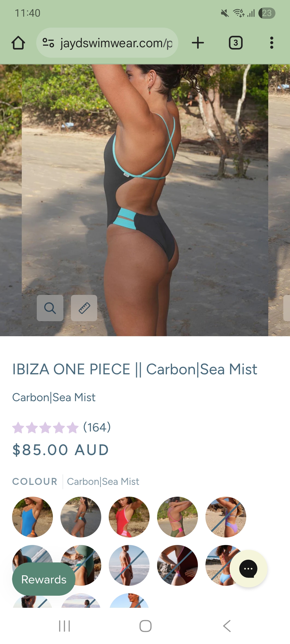Tap the Android recent apps button

[64, 626]
